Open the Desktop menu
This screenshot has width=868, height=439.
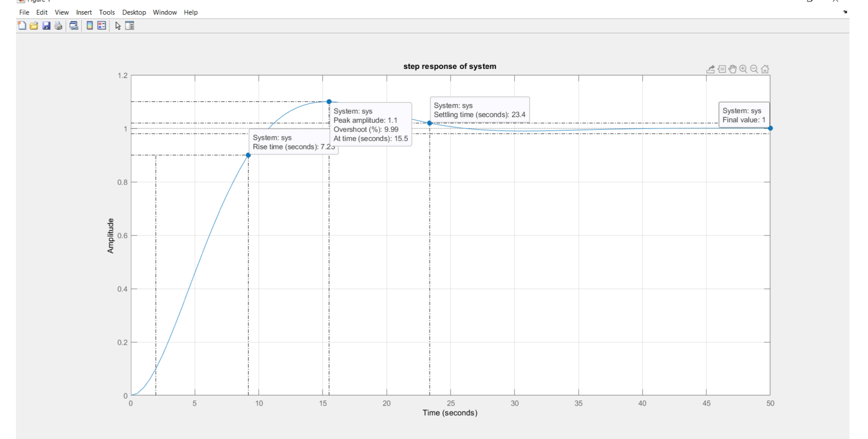[x=134, y=12]
